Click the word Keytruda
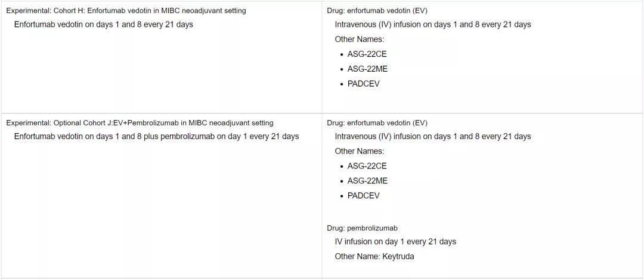This screenshot has height=280, width=644. click(x=398, y=257)
